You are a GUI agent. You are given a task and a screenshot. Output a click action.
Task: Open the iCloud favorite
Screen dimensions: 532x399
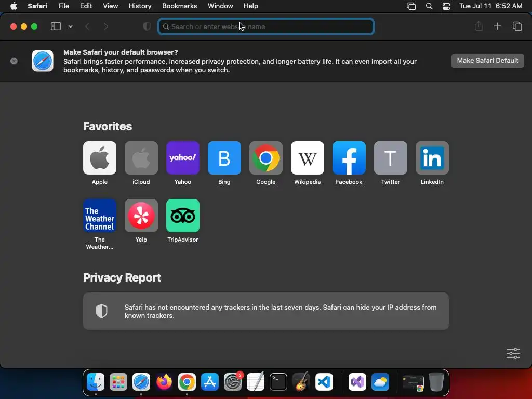(141, 158)
